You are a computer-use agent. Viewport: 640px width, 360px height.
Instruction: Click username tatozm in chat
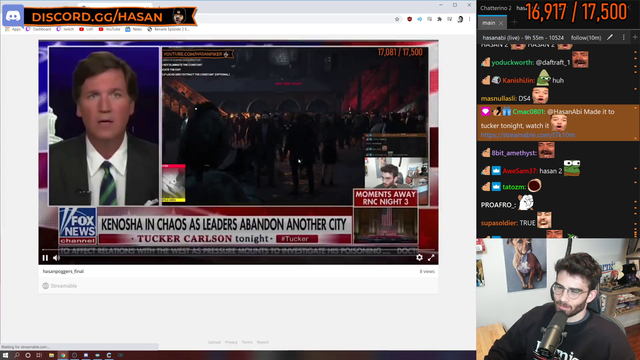click(514, 187)
